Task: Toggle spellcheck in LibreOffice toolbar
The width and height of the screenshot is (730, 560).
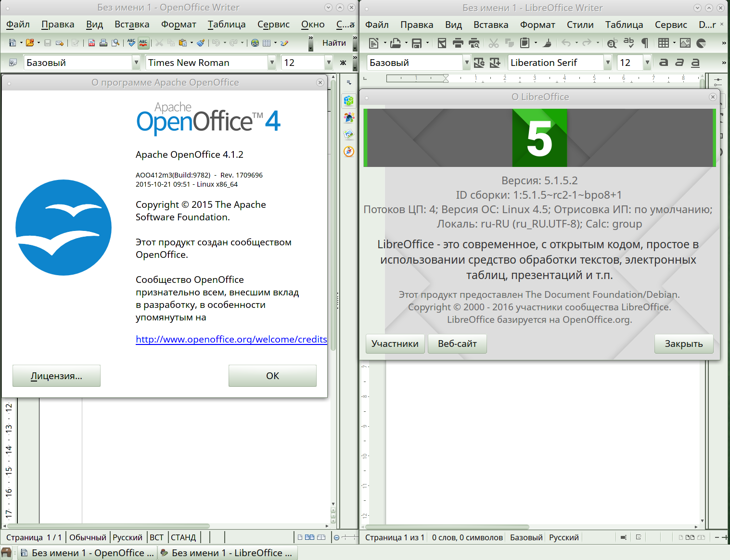Action: tap(628, 43)
